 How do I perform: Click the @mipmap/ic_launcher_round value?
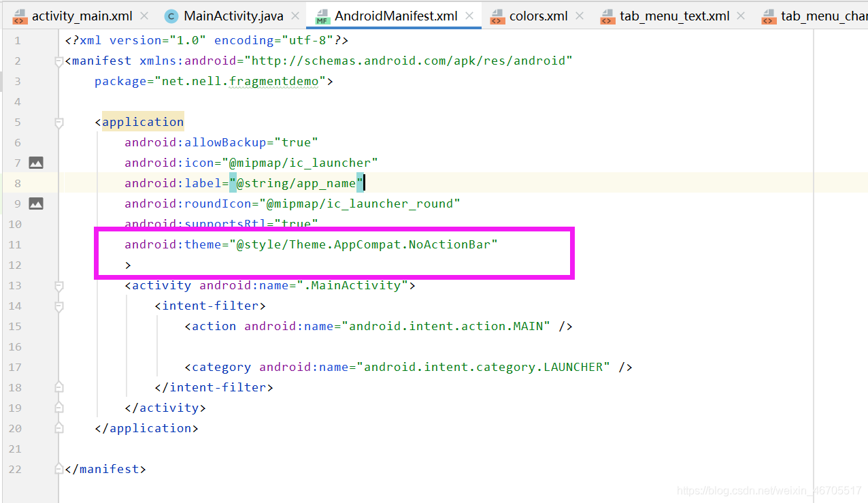coord(360,204)
